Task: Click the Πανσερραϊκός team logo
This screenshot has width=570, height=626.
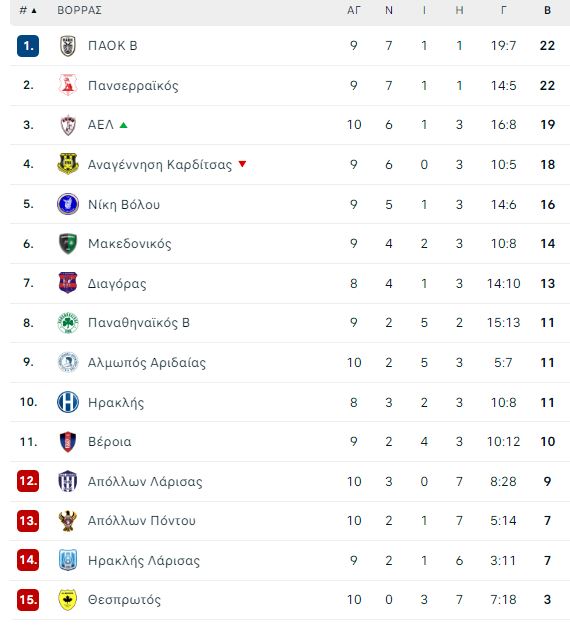Action: tap(68, 85)
